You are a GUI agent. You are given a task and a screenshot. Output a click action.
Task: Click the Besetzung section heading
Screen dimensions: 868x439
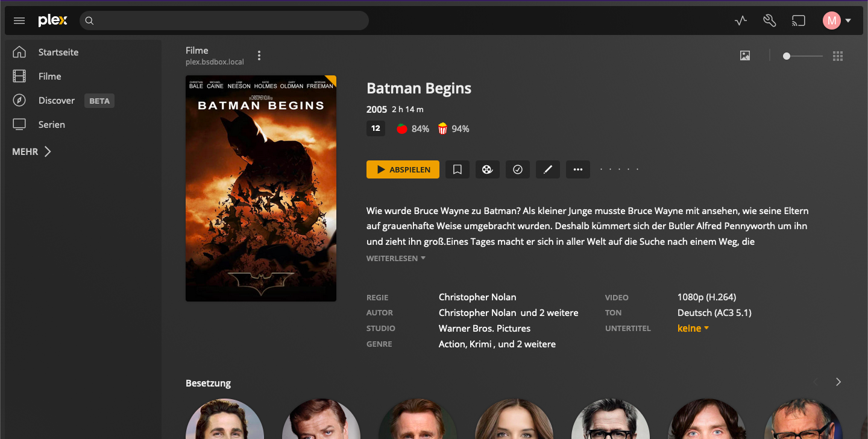tap(208, 383)
